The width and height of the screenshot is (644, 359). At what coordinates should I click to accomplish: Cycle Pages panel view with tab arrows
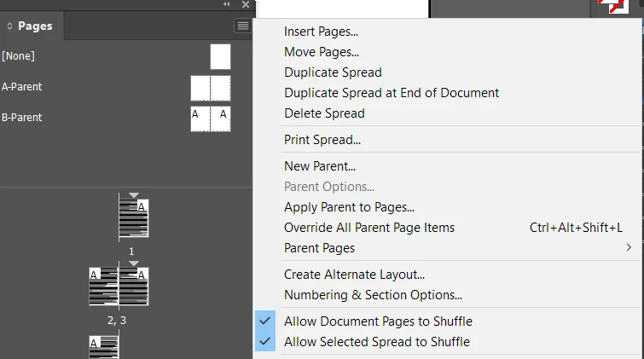click(x=9, y=26)
